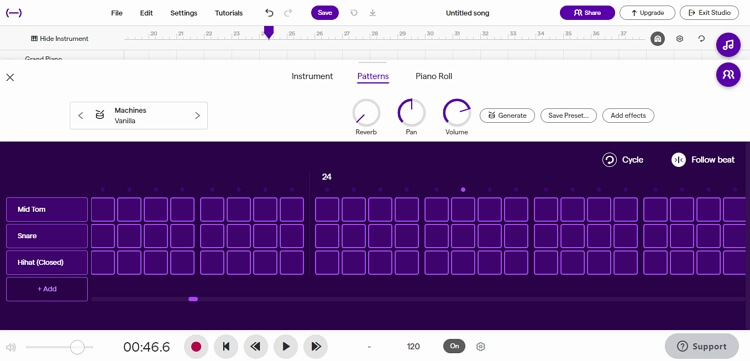Open metronome settings gear icon
Viewport: 750px width, 361px height.
click(x=481, y=347)
